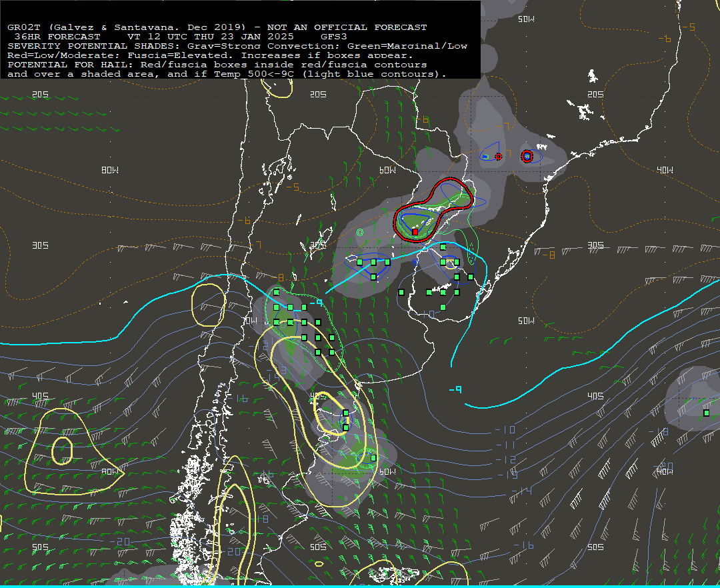Click the "50S" latitude label over the Pacific
The width and height of the screenshot is (720, 588).
click(41, 547)
